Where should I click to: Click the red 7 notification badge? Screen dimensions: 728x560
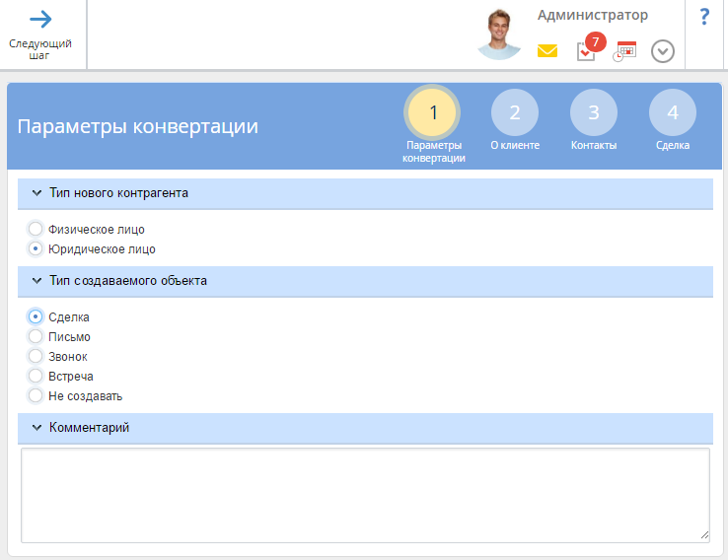pyautogui.click(x=596, y=42)
